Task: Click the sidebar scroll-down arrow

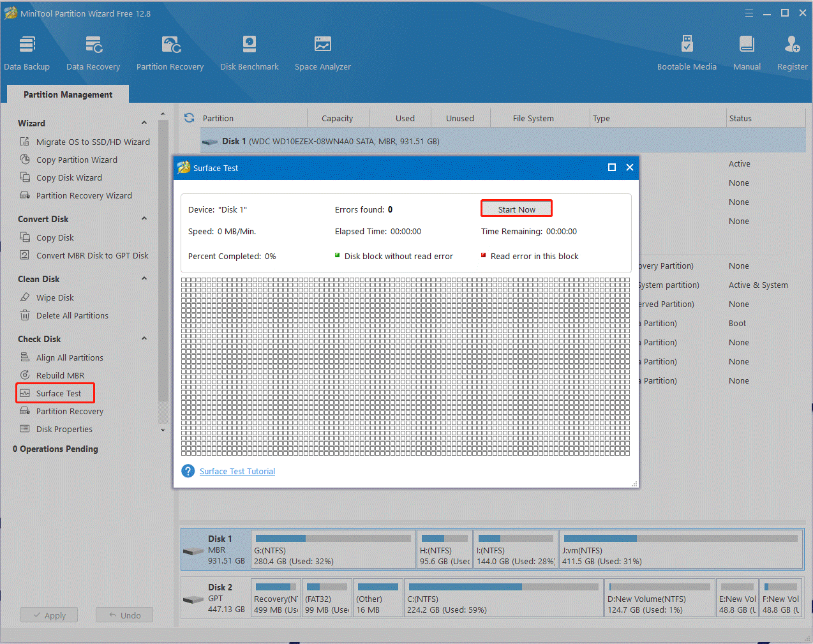Action: [163, 430]
